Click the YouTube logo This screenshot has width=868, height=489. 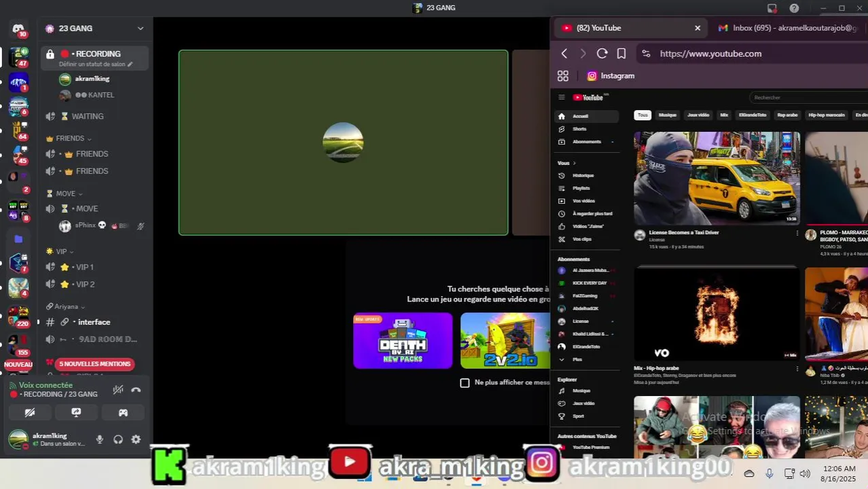point(588,97)
